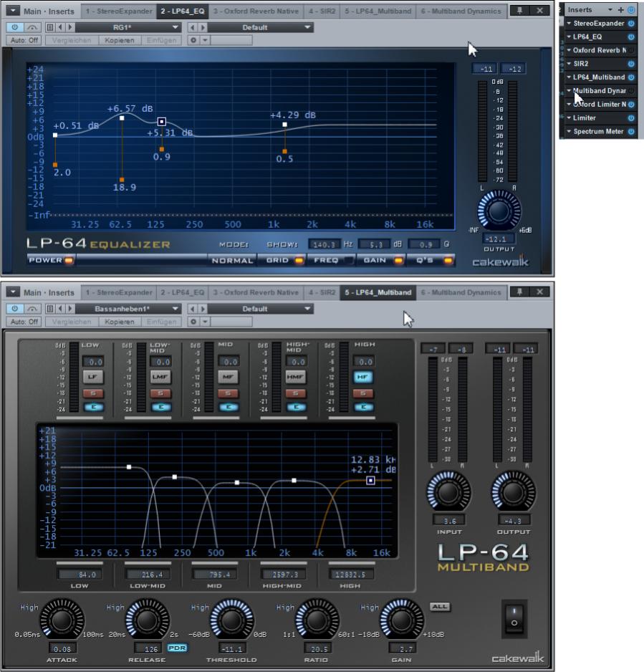Switch to StereoExpander tab in LP64_EQ window
Screen dimensions: 644x672
pyautogui.click(x=119, y=11)
